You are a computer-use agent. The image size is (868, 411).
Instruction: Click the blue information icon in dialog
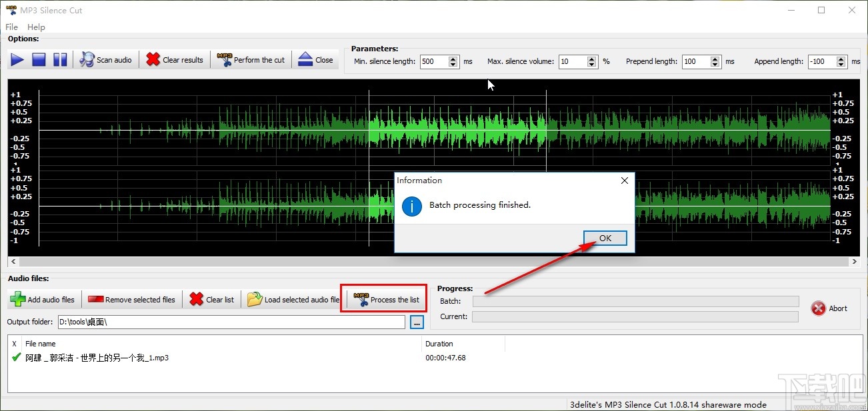[412, 206]
